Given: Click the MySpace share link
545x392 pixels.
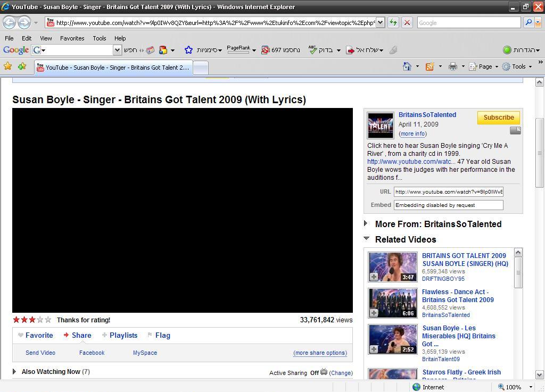Looking at the screenshot, I should pyautogui.click(x=145, y=353).
